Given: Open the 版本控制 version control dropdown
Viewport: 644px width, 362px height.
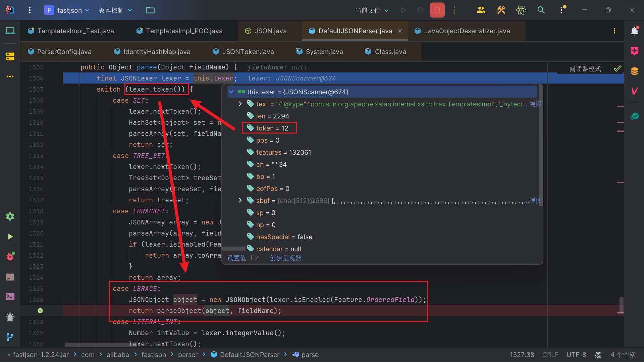Looking at the screenshot, I should pyautogui.click(x=115, y=10).
